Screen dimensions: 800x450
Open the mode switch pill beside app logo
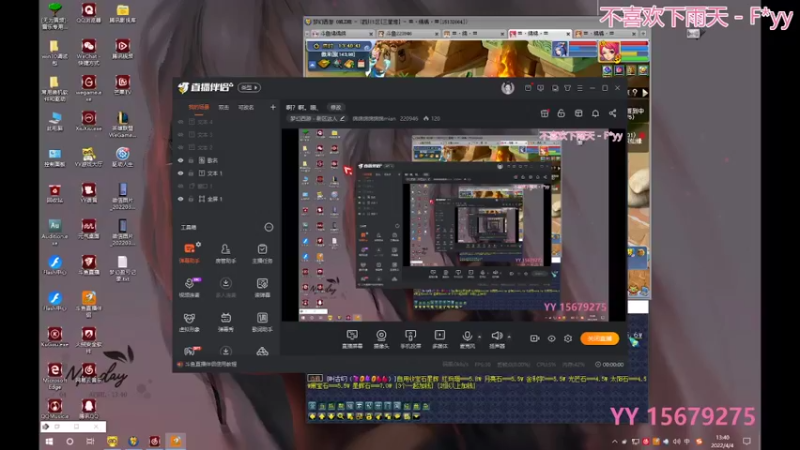click(x=249, y=88)
